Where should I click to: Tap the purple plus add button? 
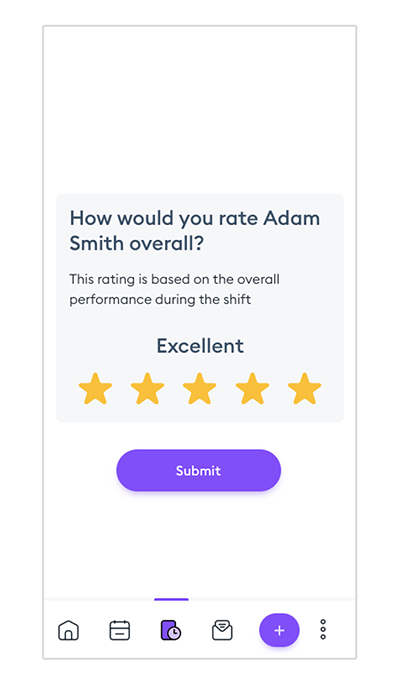pyautogui.click(x=279, y=630)
